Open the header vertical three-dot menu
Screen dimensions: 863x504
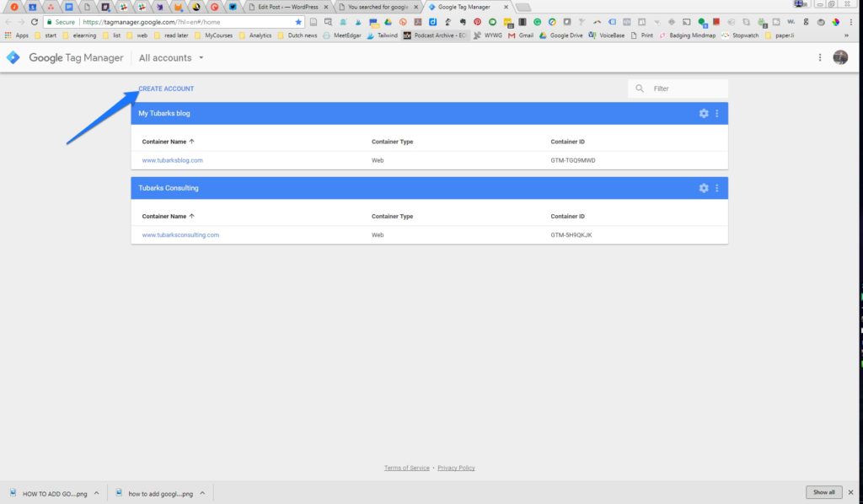click(820, 57)
